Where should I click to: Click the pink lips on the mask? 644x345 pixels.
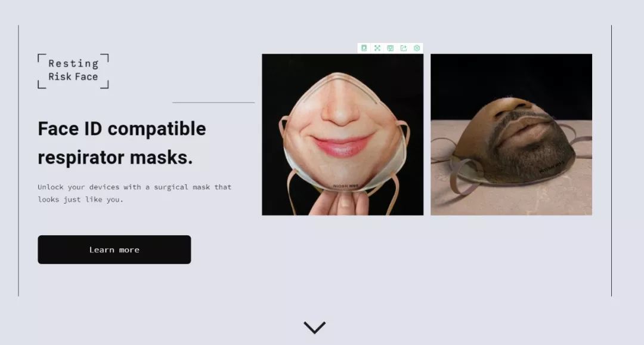point(342,145)
